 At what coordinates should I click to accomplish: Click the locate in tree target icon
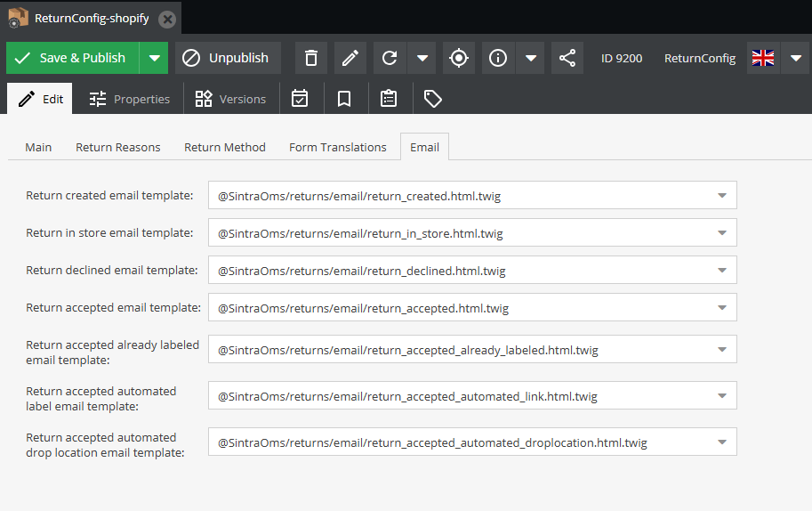[459, 58]
